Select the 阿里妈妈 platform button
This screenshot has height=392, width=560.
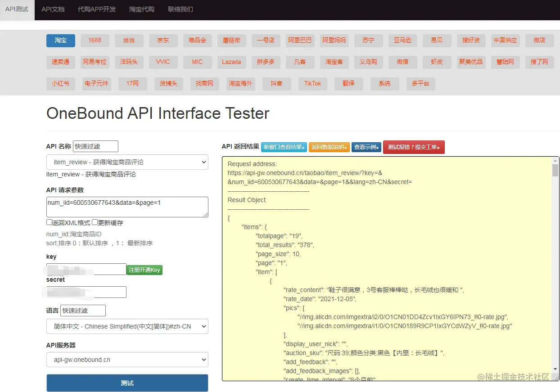coord(334,41)
